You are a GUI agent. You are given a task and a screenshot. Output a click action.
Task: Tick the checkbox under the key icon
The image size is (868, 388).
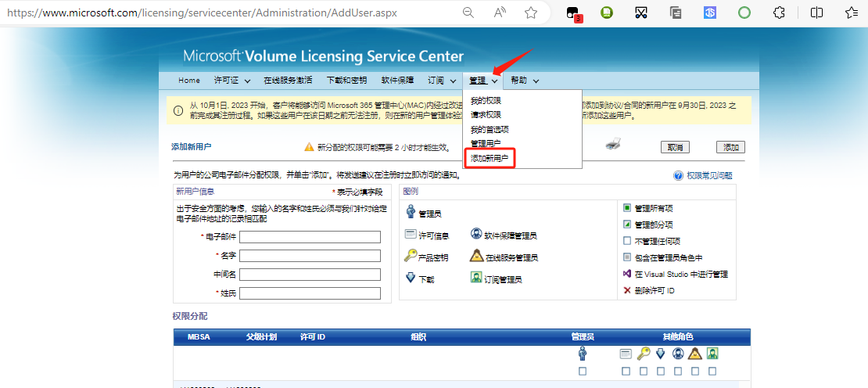point(643,371)
